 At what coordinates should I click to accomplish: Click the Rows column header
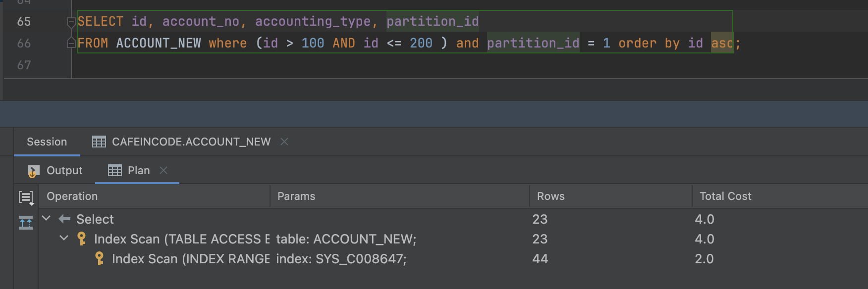pyautogui.click(x=550, y=196)
